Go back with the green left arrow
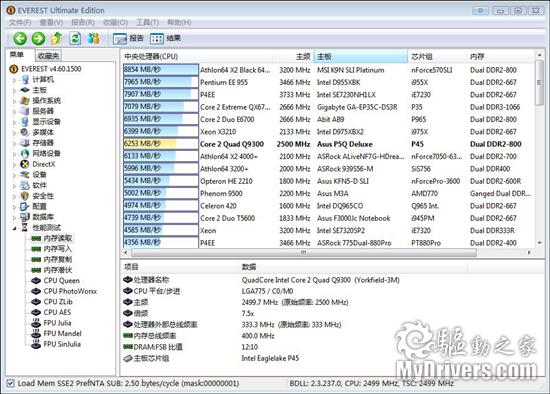The image size is (550, 394). click(20, 38)
